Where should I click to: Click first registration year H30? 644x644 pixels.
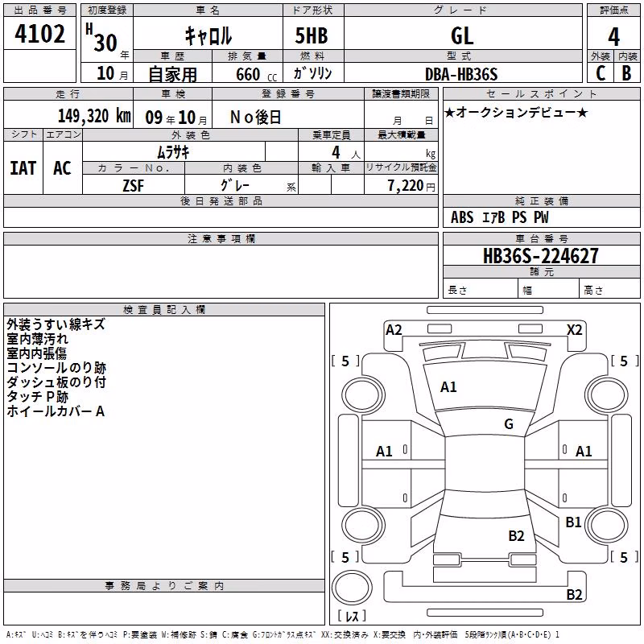click(101, 39)
